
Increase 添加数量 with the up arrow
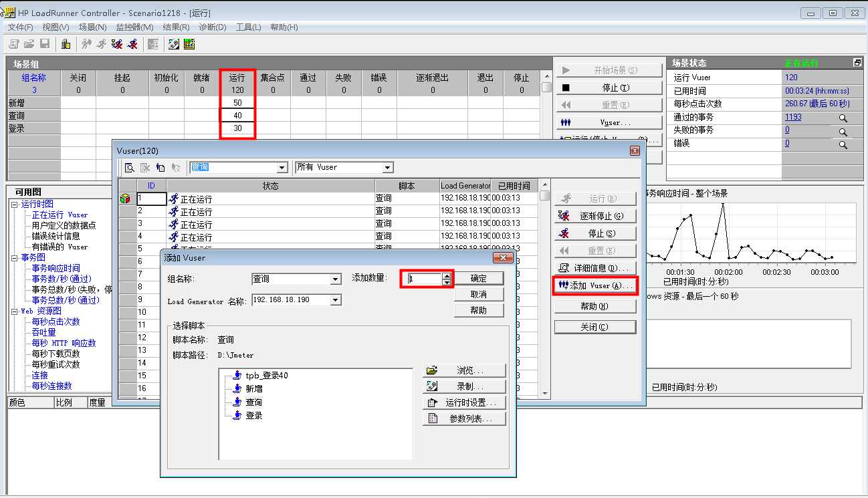click(447, 275)
